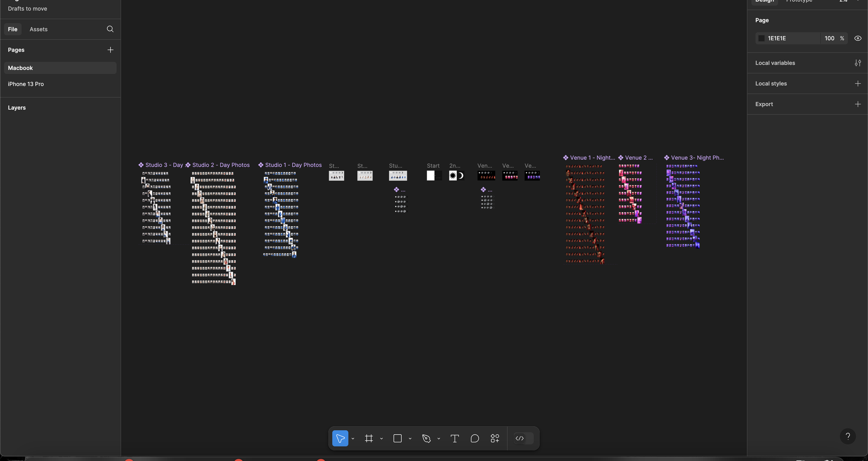Click the dark frame thumbnail with pink photos

(x=510, y=175)
